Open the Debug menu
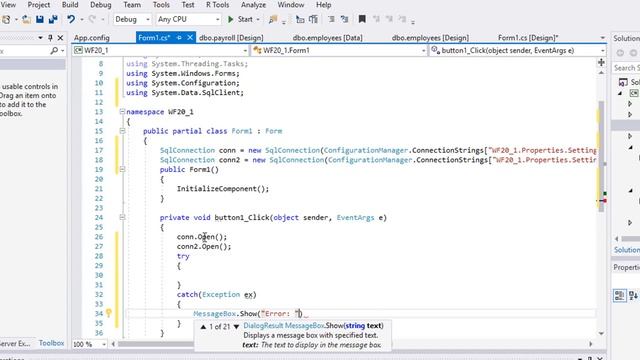Image resolution: width=640 pixels, height=360 pixels. pyautogui.click(x=100, y=5)
